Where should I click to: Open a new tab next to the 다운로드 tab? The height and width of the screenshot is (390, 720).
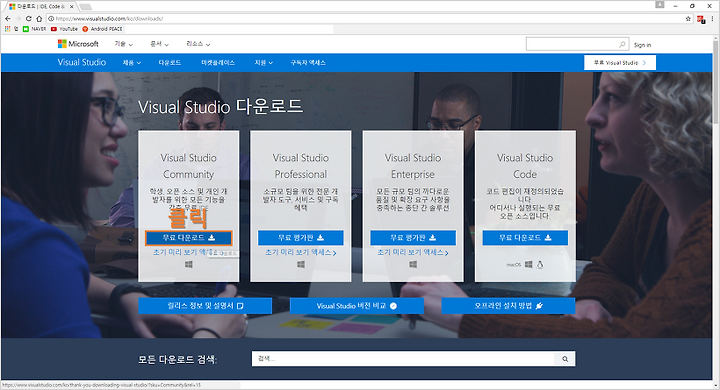[85, 6]
